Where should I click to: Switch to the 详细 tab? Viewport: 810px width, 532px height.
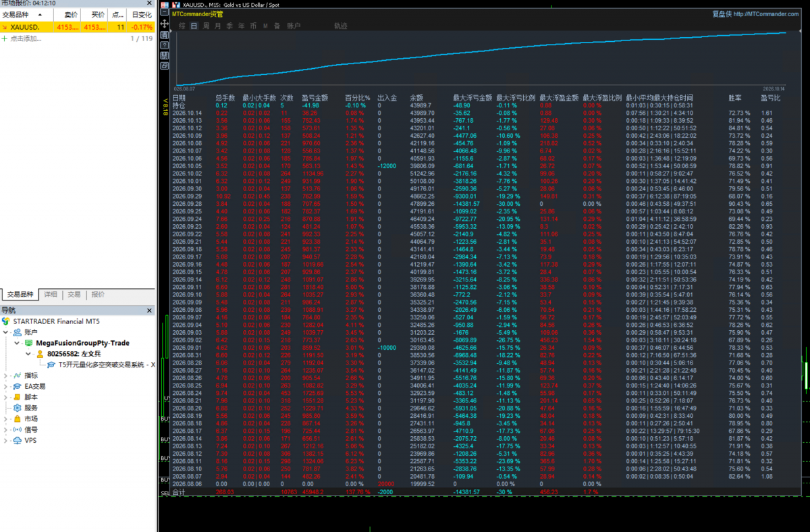pos(51,294)
